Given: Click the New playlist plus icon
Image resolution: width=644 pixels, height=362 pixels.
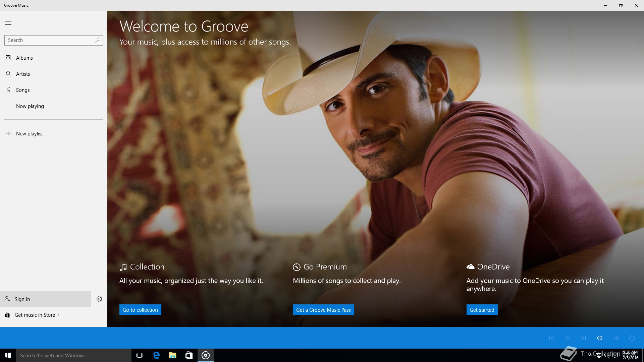Looking at the screenshot, I should coord(8,133).
